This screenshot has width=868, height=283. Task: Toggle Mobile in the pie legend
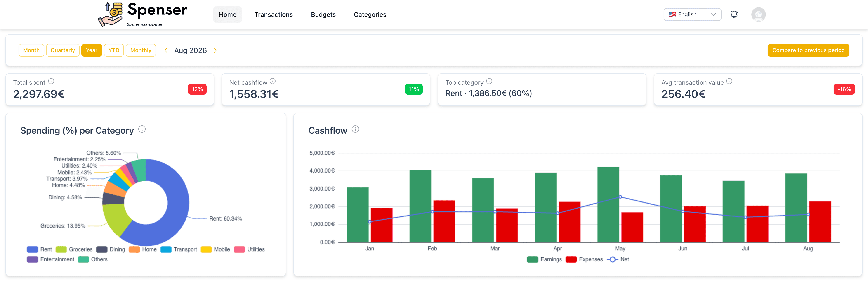[x=215, y=250]
